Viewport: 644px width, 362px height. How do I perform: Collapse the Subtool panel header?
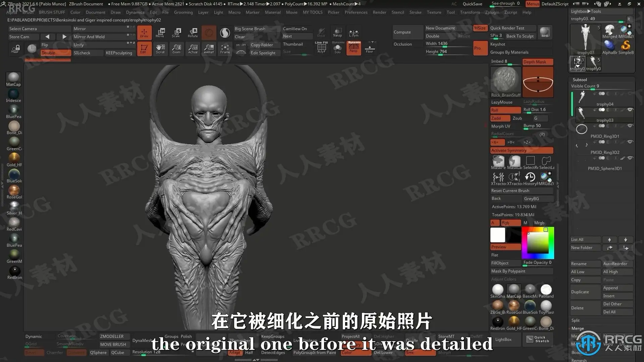pyautogui.click(x=580, y=79)
